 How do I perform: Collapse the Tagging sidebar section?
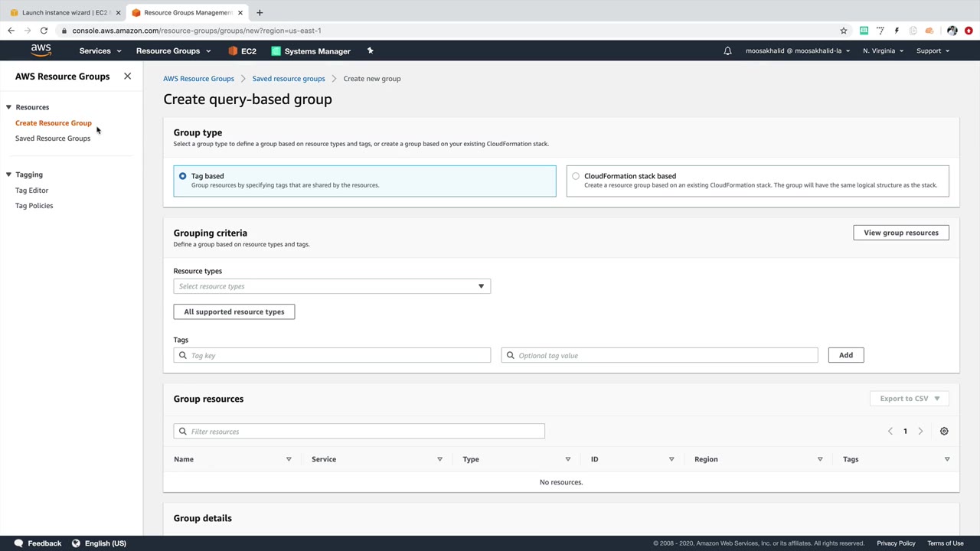point(8,174)
